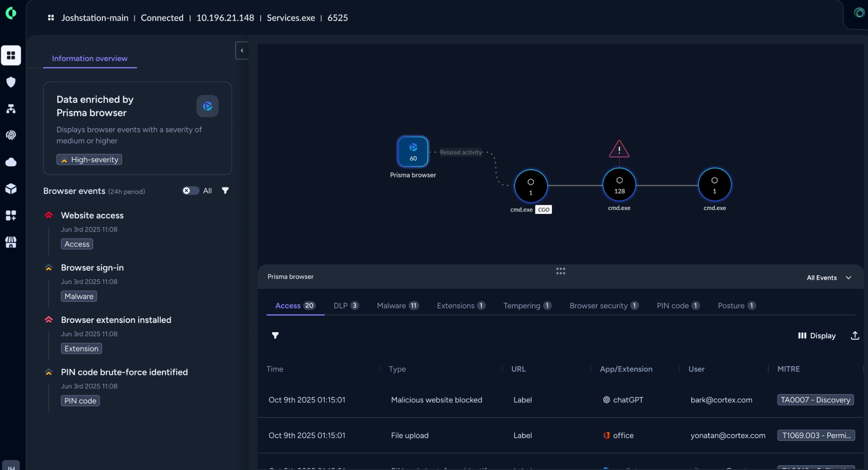Open the add-widgets icon in sidebar

click(11, 215)
